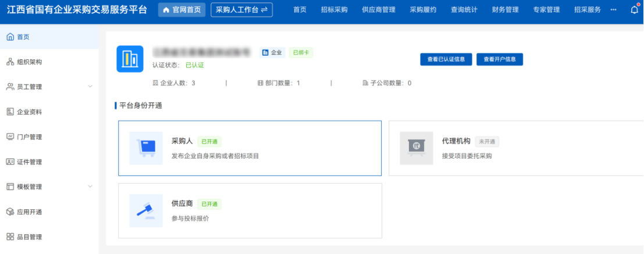Click the 代理机构 gray icon
This screenshot has width=644, height=254.
(417, 148)
